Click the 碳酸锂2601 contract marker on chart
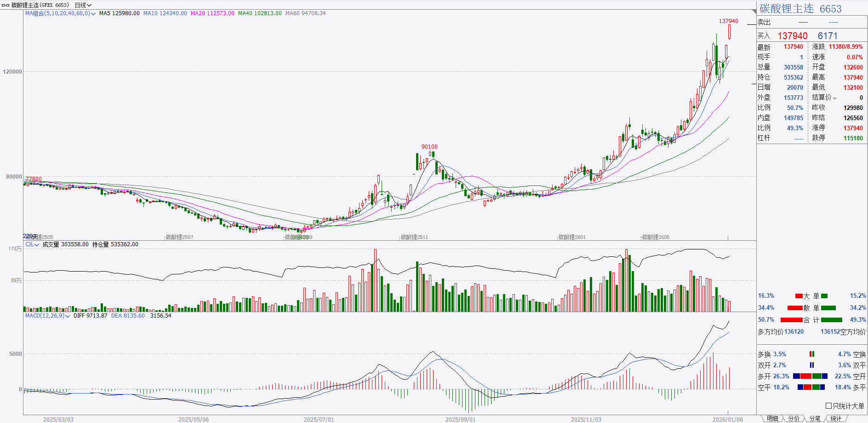 pyautogui.click(x=572, y=237)
